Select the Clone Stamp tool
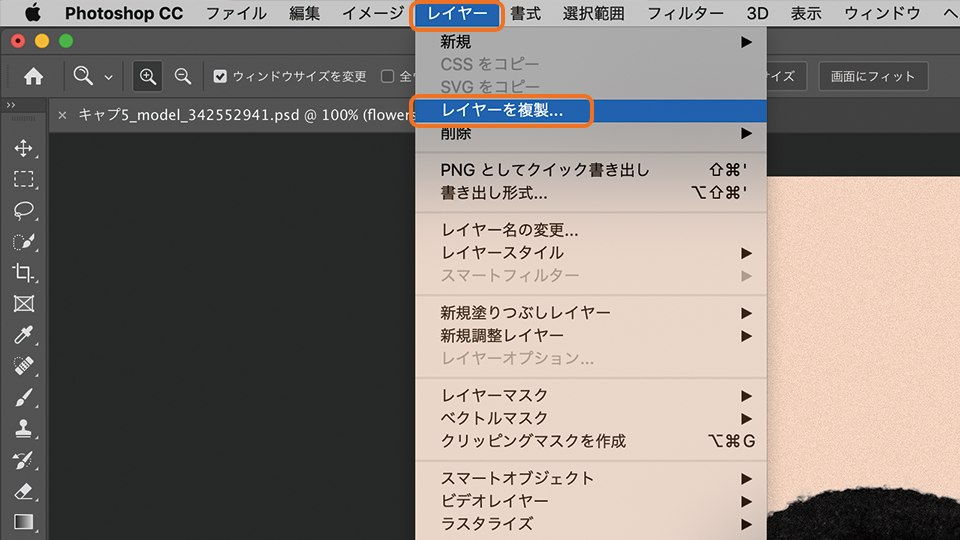The image size is (960, 540). coord(23,429)
